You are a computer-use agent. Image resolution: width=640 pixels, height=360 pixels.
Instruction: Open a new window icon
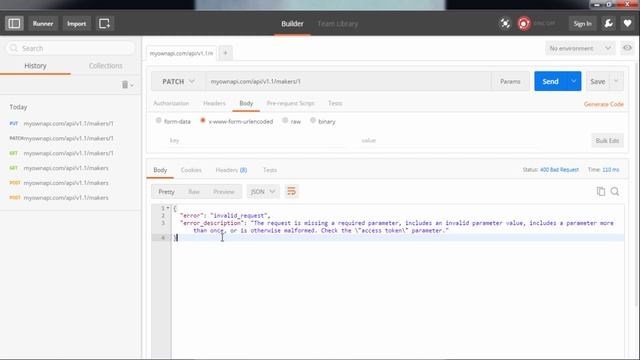click(104, 24)
